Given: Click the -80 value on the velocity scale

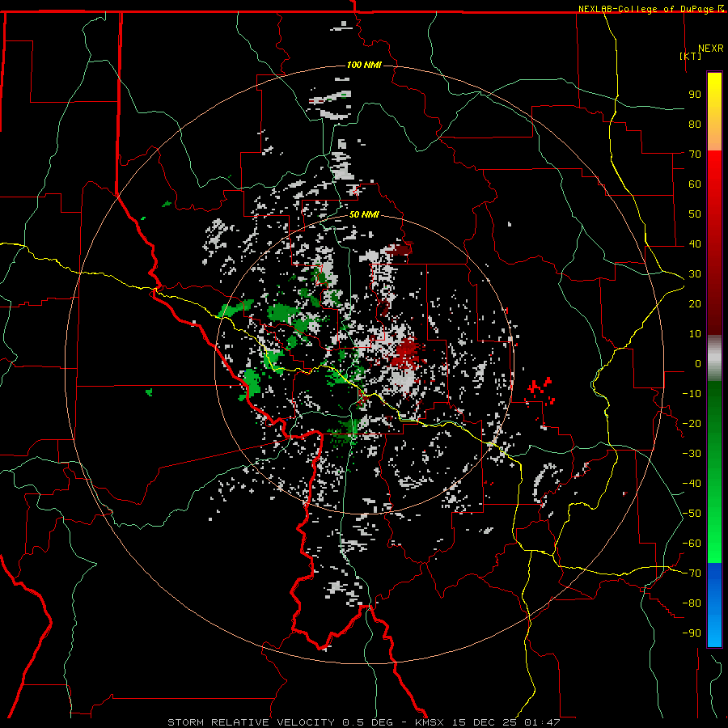Looking at the screenshot, I should [692, 603].
